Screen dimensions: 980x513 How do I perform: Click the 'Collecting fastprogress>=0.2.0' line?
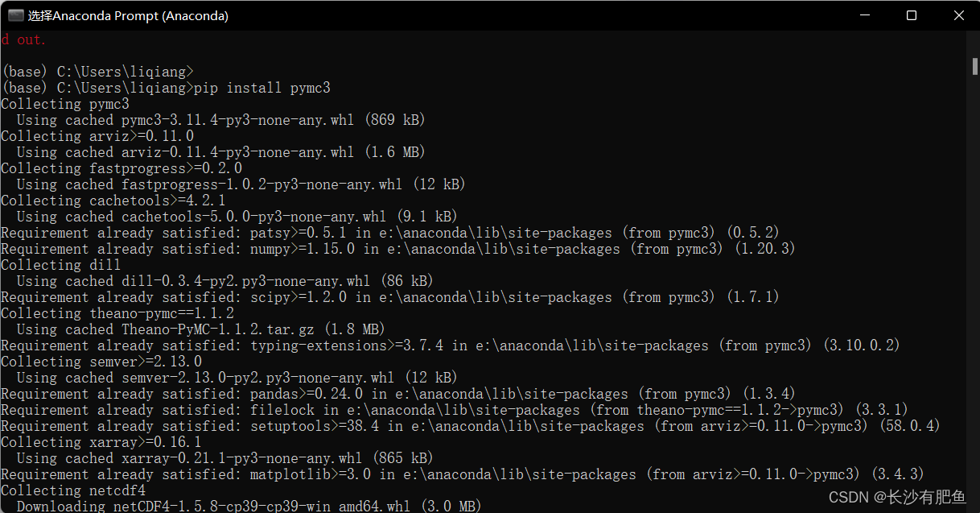click(121, 168)
